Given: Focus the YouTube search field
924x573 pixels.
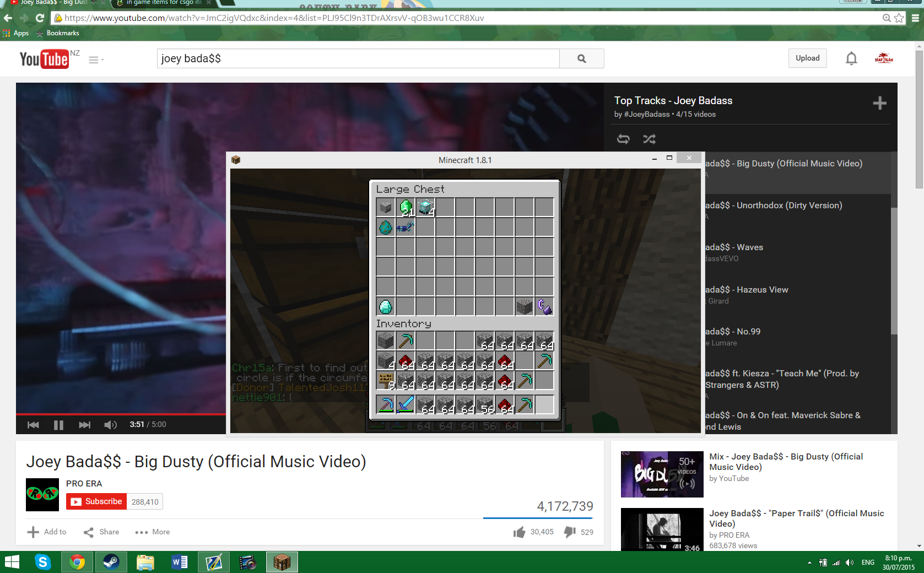Looking at the screenshot, I should (x=358, y=58).
